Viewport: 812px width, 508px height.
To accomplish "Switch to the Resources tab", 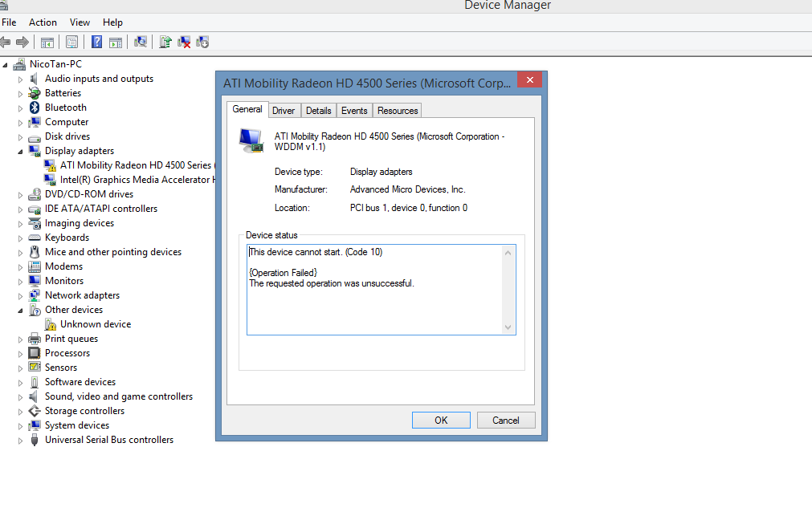I will [398, 111].
